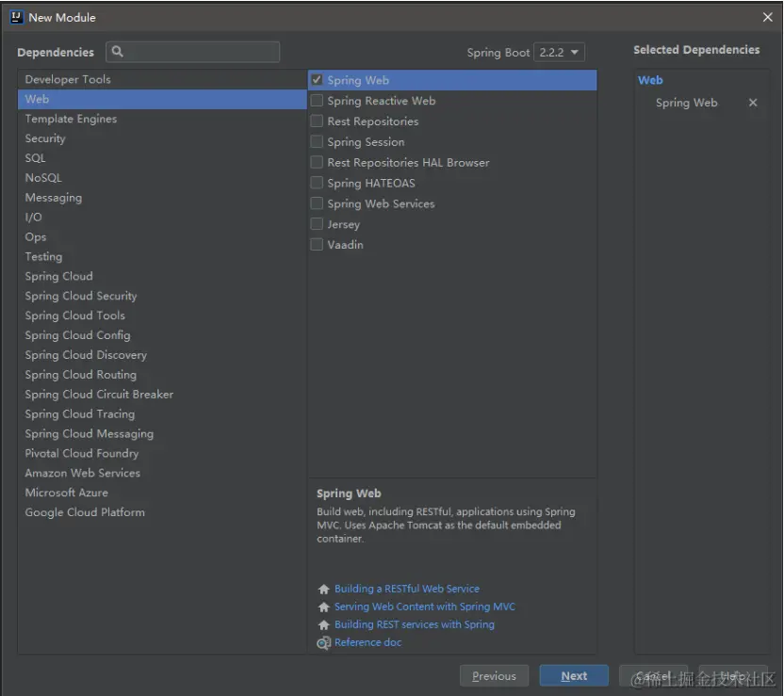Select Spring Web in Selected Dependencies
This screenshot has height=696, width=784.
coord(687,103)
